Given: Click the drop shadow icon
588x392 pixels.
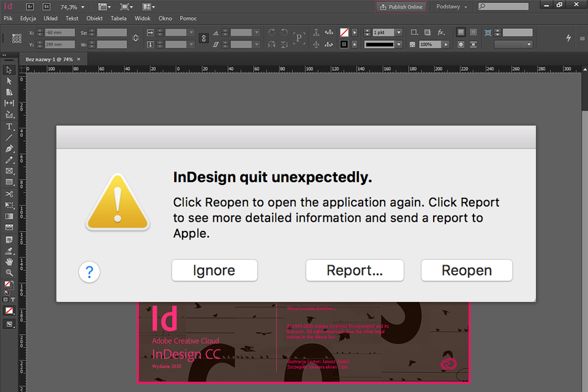Looking at the screenshot, I should tap(428, 32).
